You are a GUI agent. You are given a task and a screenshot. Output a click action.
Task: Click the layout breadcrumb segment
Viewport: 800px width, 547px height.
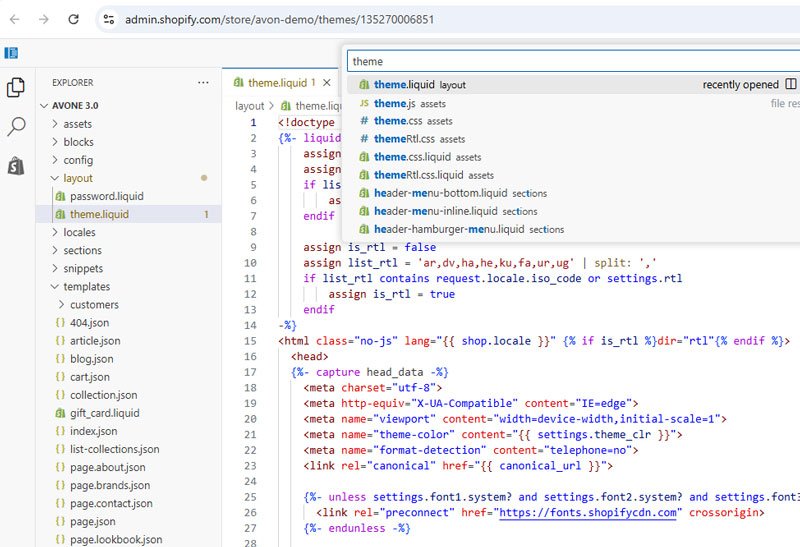pyautogui.click(x=249, y=106)
